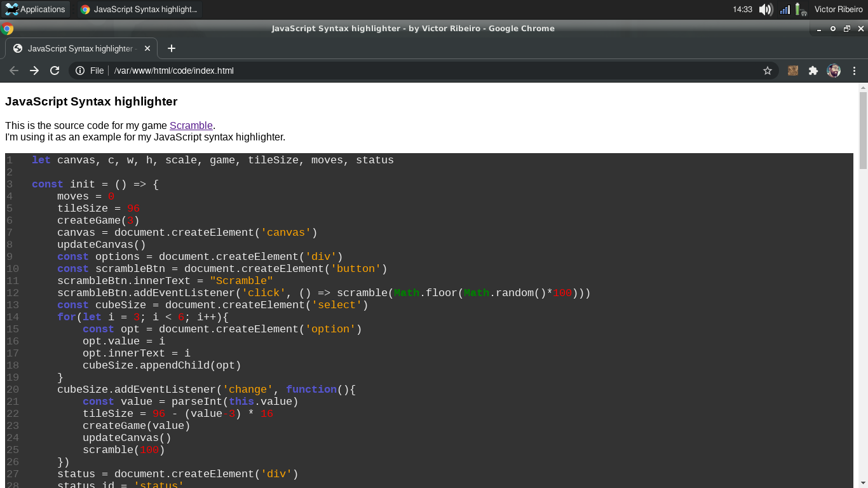Viewport: 868px width, 488px height.
Task: View site information for the File page
Action: pos(80,71)
